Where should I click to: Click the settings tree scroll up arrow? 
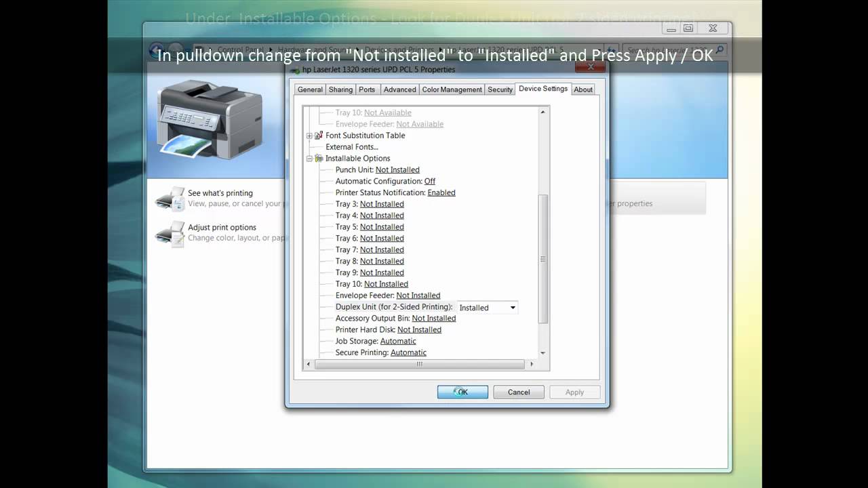(x=542, y=112)
